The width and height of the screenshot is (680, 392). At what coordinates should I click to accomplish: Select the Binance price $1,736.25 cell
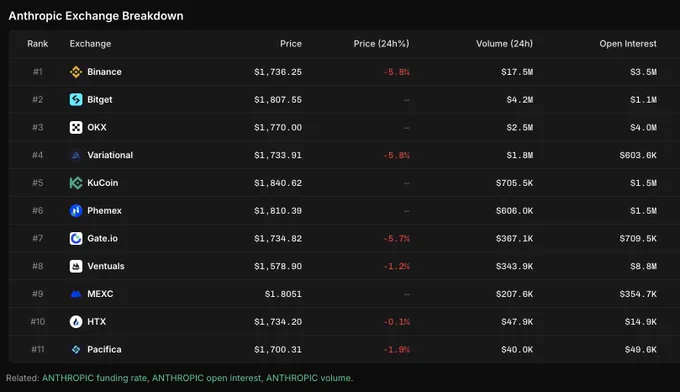click(278, 72)
